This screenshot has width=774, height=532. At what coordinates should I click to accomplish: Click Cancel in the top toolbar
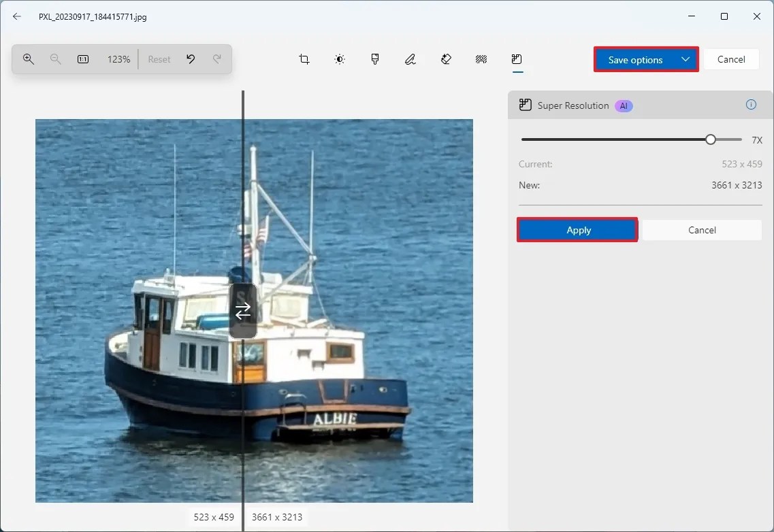point(731,59)
